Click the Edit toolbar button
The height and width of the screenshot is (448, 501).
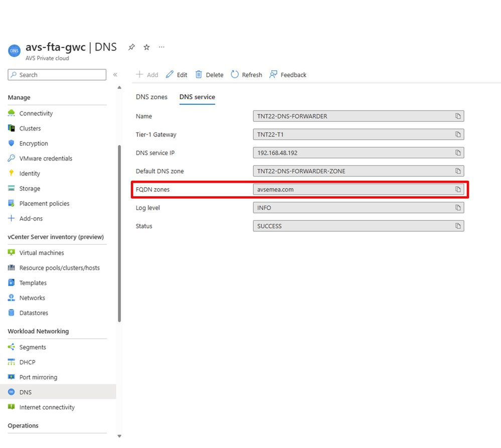click(x=177, y=75)
